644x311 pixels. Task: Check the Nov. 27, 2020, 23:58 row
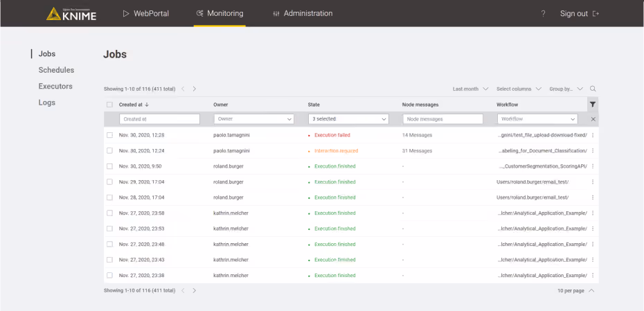pos(109,213)
